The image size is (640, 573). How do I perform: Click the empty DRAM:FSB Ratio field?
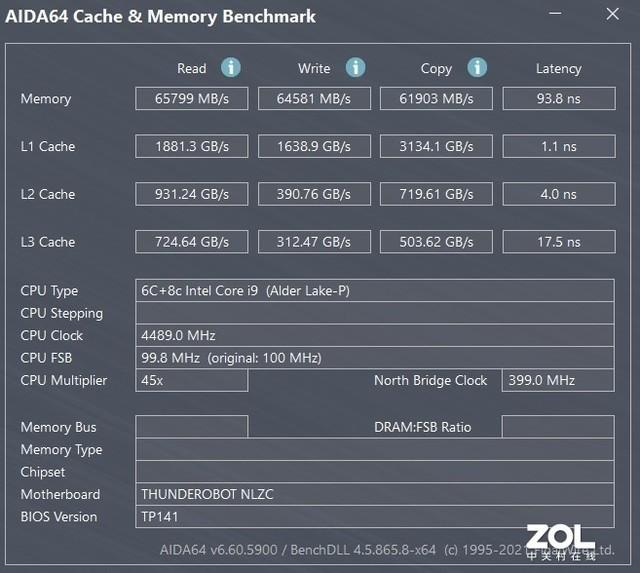pyautogui.click(x=558, y=427)
